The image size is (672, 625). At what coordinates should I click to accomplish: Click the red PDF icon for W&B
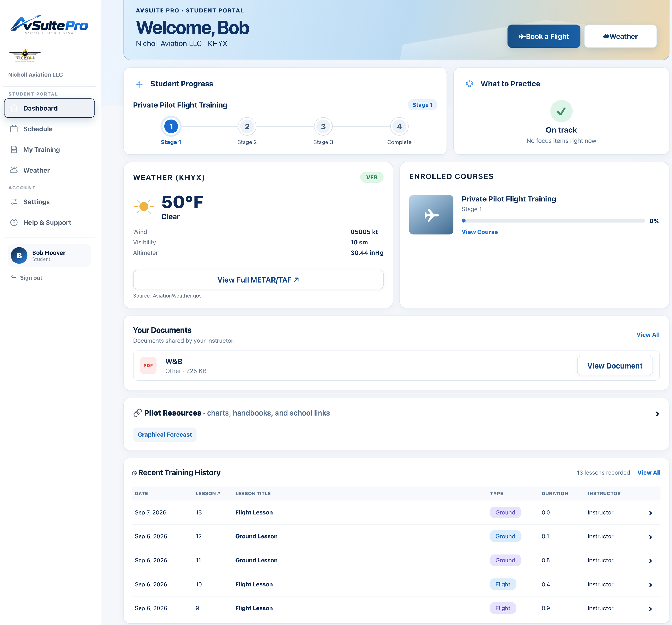(148, 366)
